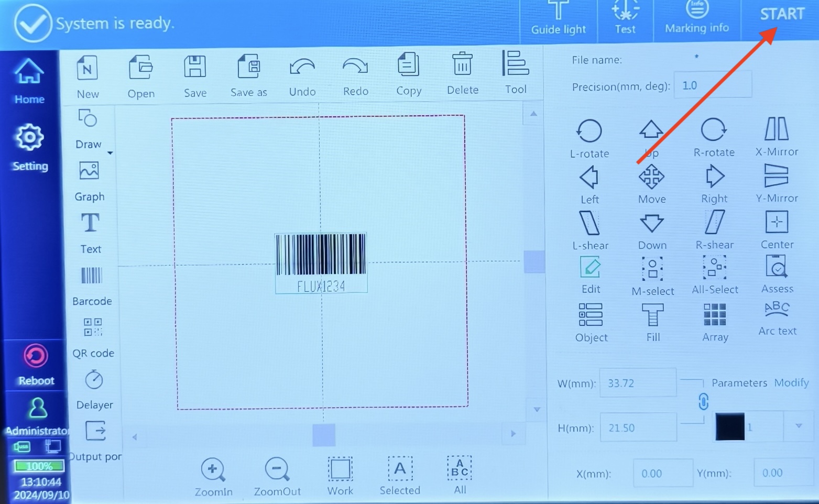Copy the selected object
819x504 pixels.
(x=409, y=75)
